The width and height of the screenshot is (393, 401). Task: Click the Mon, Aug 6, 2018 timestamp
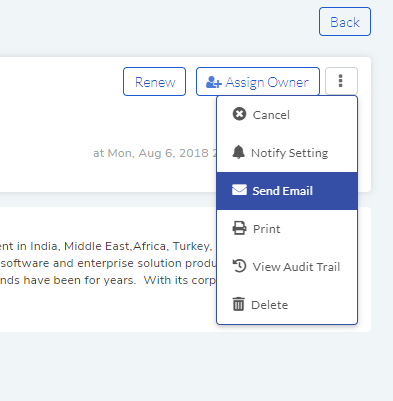155,153
